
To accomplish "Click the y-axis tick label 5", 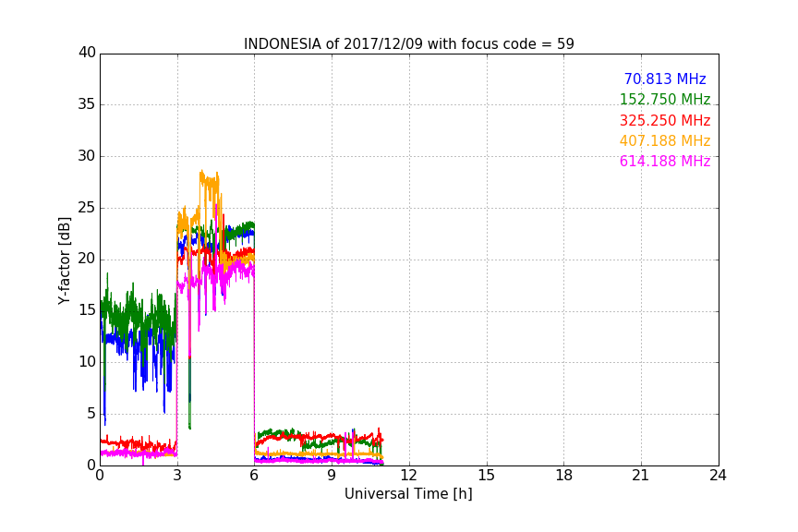I will pos(91,414).
